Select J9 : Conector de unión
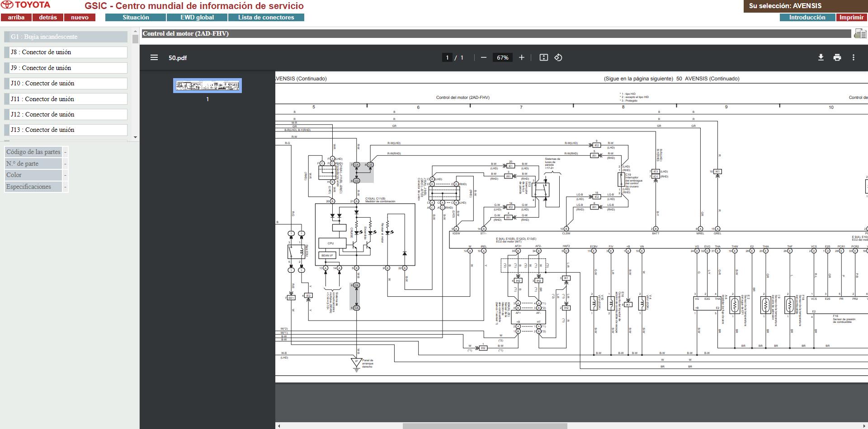868x429 pixels. point(66,68)
